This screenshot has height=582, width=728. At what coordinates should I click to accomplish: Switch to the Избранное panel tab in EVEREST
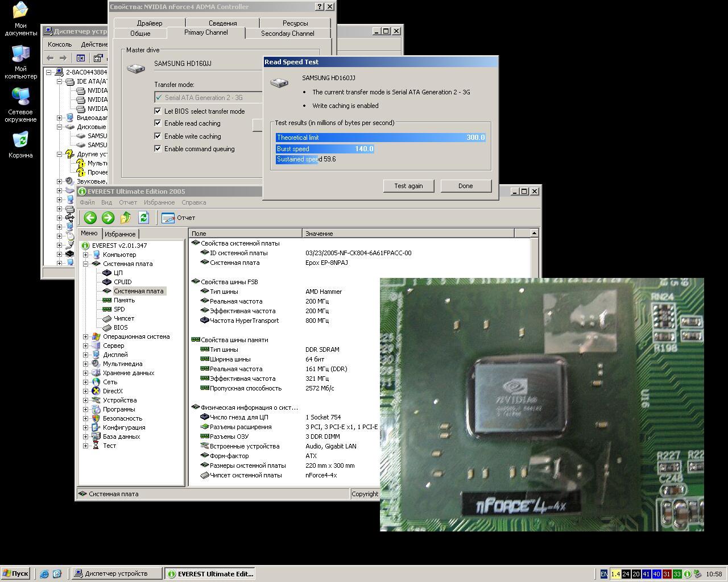click(120, 234)
